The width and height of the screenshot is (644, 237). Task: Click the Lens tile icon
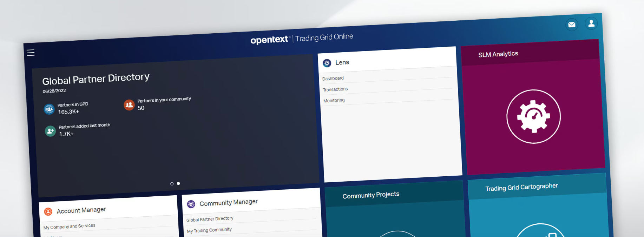tap(327, 63)
